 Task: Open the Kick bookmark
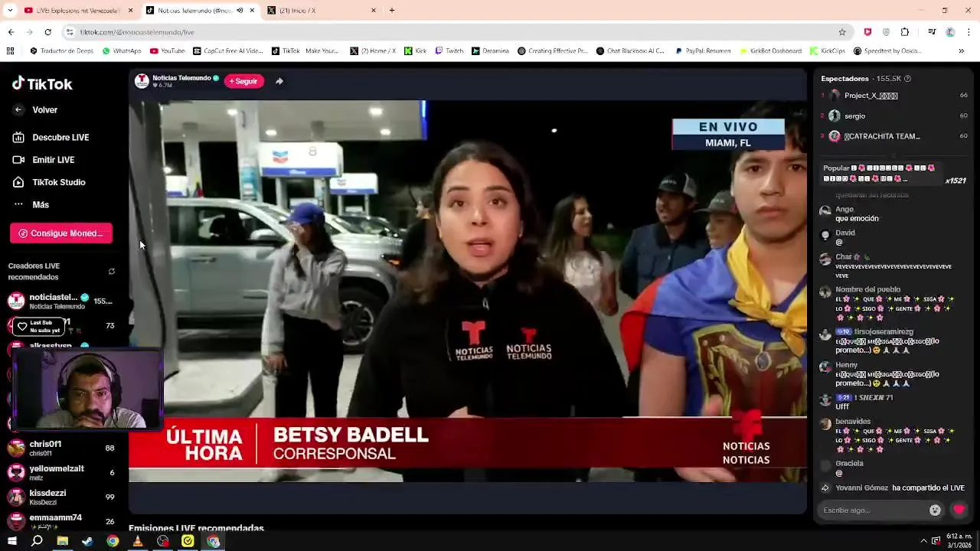pyautogui.click(x=416, y=51)
